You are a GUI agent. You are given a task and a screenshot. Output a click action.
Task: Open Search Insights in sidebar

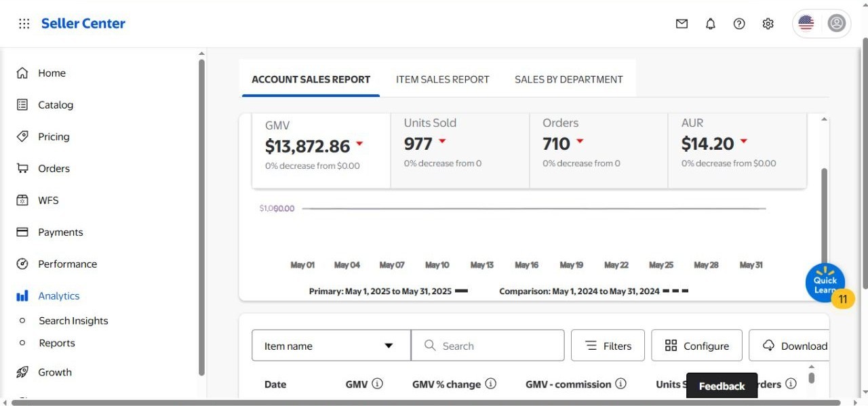click(73, 321)
